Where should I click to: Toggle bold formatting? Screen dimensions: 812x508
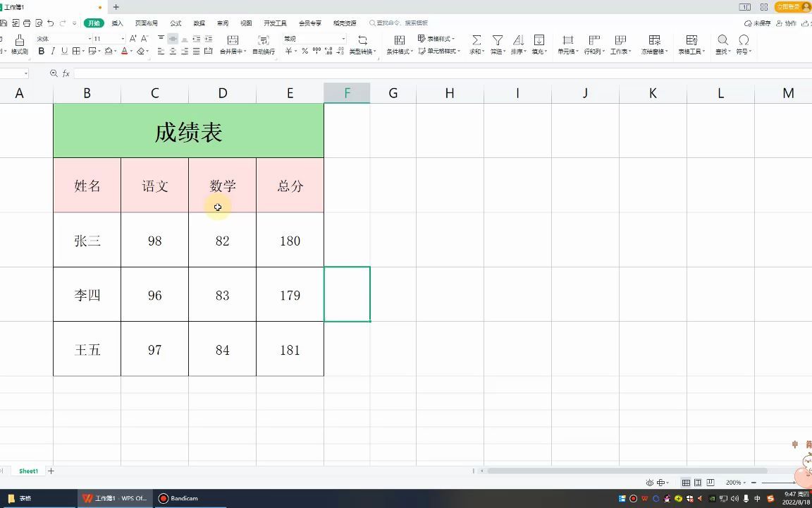(42, 51)
